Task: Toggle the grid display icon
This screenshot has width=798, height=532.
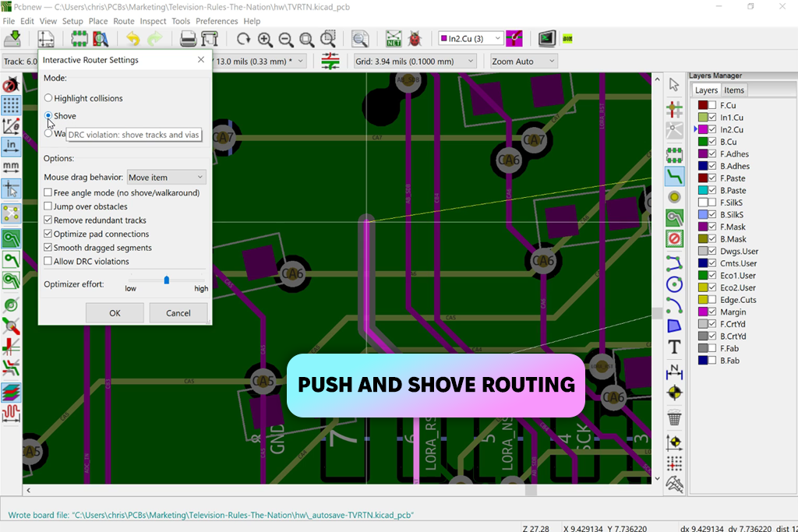Action: point(11,105)
